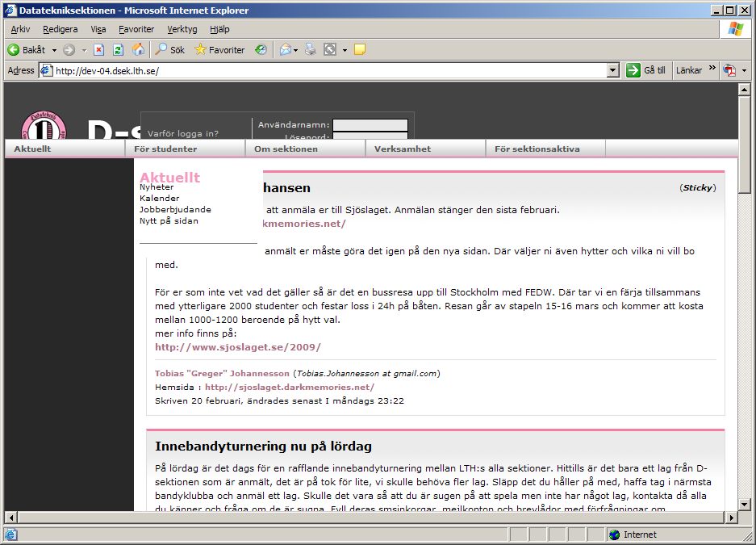Open the Redigera menu
The image size is (756, 545).
(61, 29)
